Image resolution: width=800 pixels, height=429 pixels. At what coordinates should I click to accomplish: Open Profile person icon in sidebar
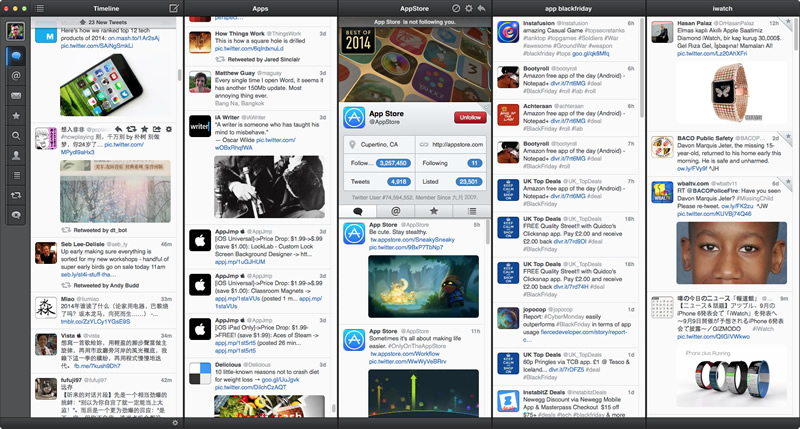coord(16,156)
